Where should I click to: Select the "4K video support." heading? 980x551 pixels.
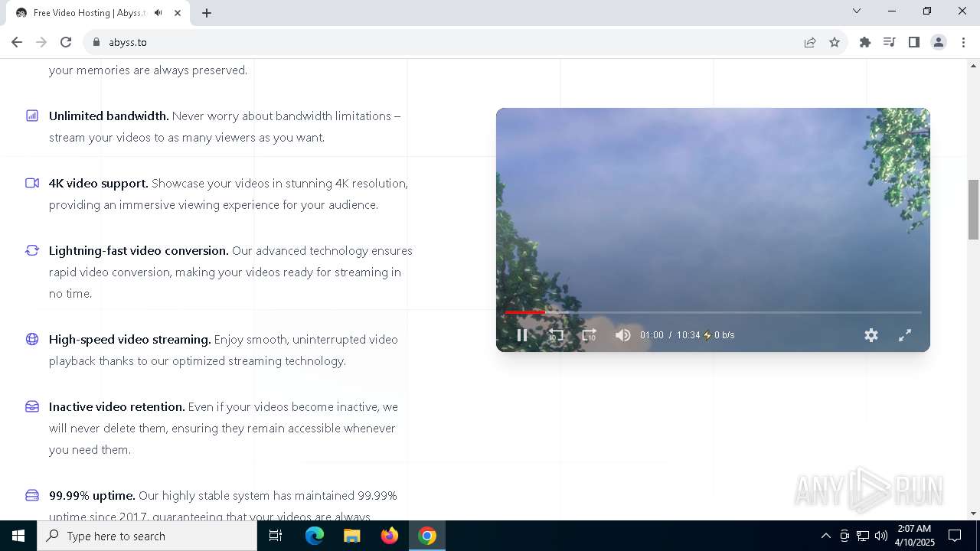pos(99,183)
